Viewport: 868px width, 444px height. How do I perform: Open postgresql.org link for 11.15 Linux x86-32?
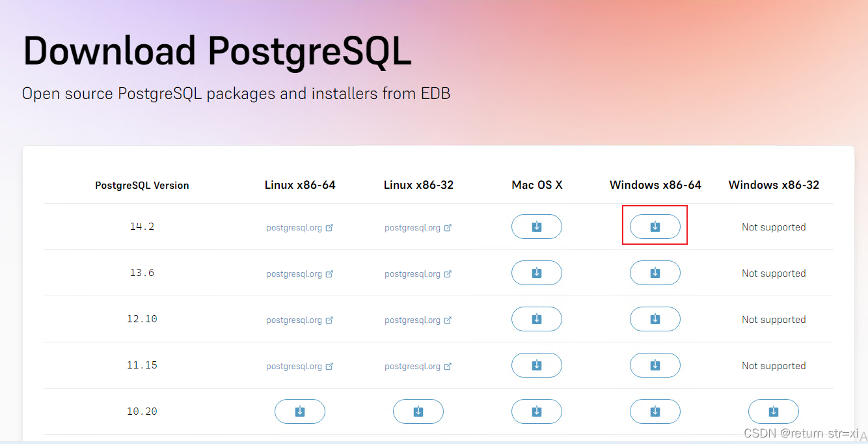tap(418, 367)
